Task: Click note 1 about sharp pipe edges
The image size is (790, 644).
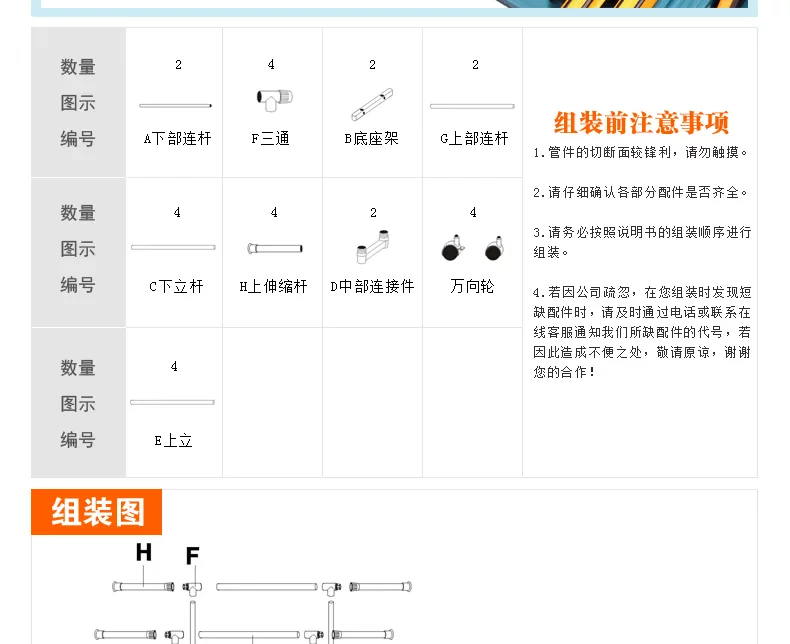Action: [x=641, y=153]
